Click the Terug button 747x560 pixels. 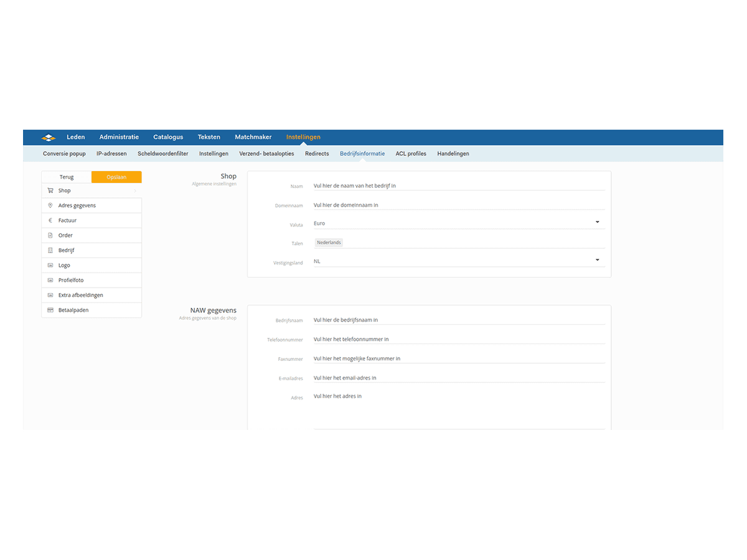(x=67, y=177)
